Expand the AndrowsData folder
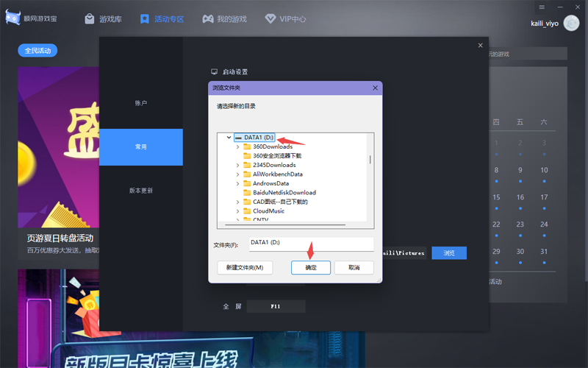The image size is (588, 368). [x=237, y=183]
